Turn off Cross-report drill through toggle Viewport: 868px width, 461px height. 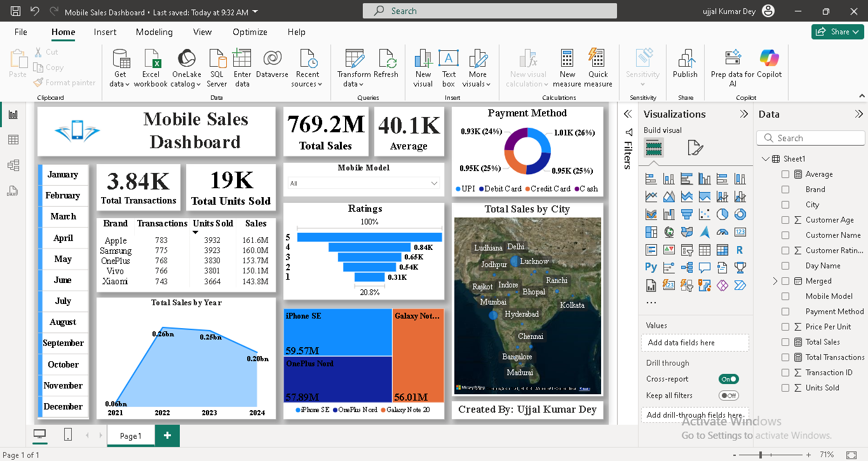point(729,379)
